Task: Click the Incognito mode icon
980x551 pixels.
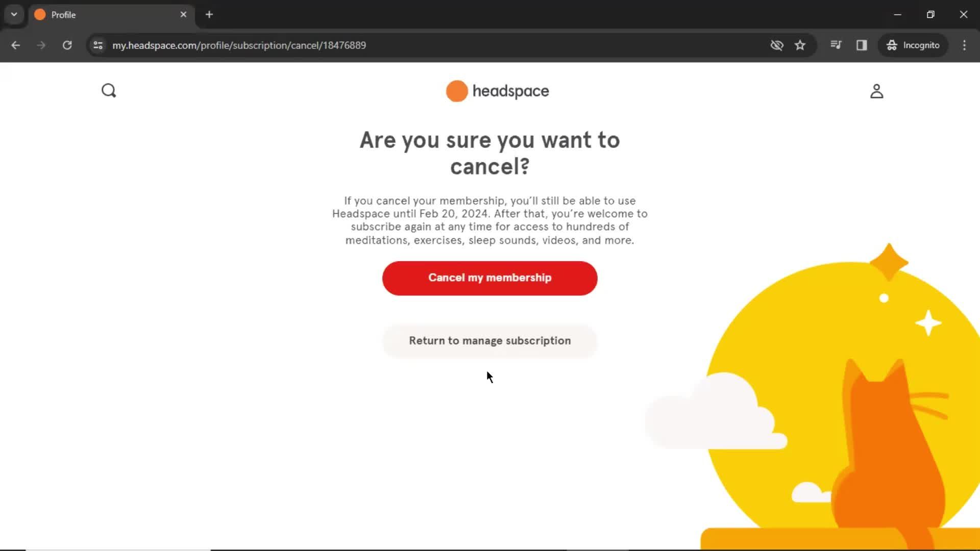Action: 892,45
